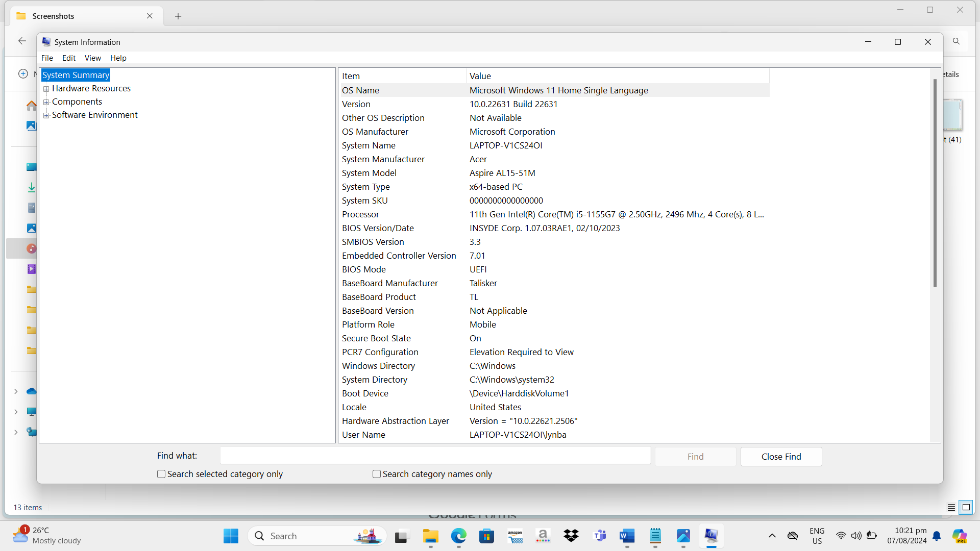Open Microsoft Word from the taskbar
The image size is (980, 551).
pos(627,536)
